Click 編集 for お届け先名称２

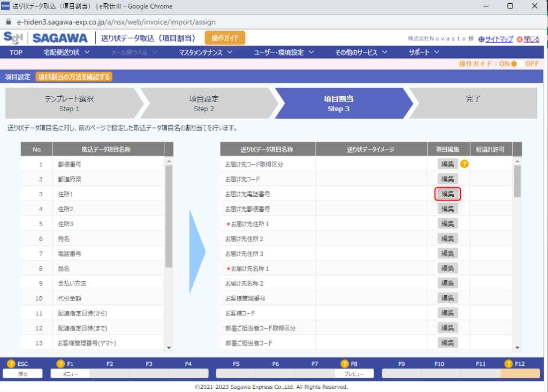click(x=448, y=283)
